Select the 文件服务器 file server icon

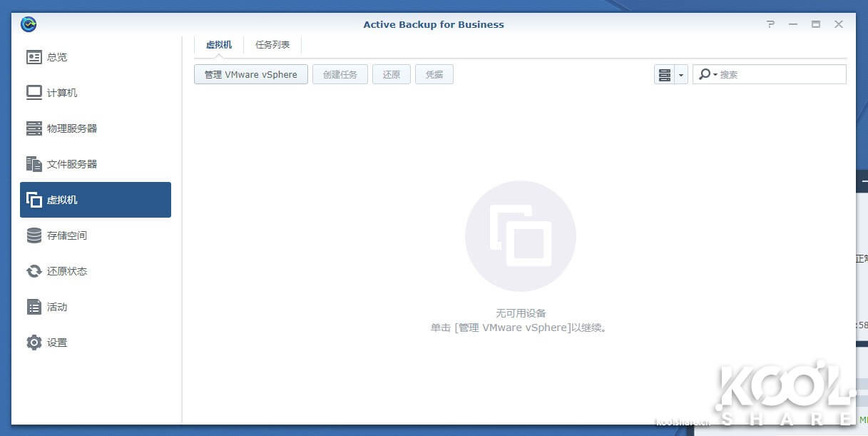(x=34, y=164)
